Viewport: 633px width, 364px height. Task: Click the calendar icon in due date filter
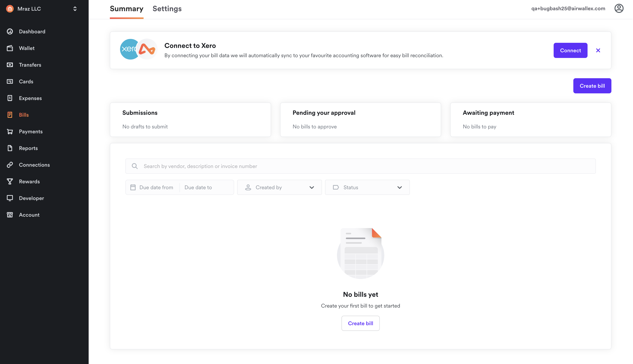click(x=133, y=187)
